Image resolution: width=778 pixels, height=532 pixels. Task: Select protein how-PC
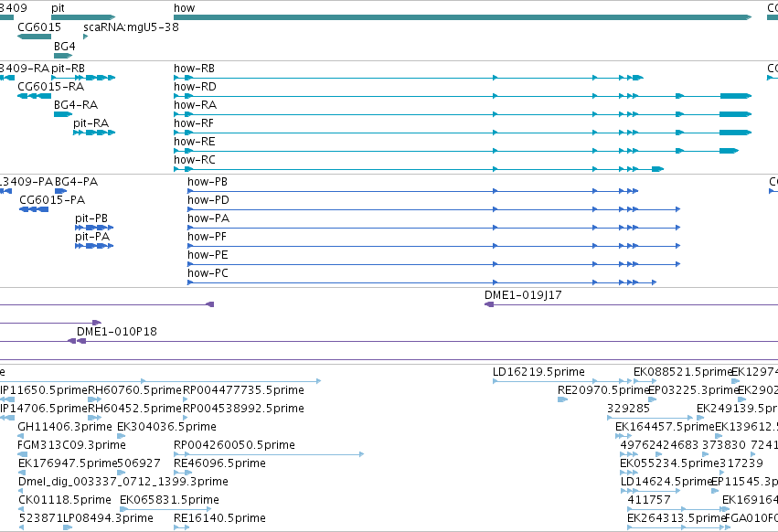(x=422, y=282)
